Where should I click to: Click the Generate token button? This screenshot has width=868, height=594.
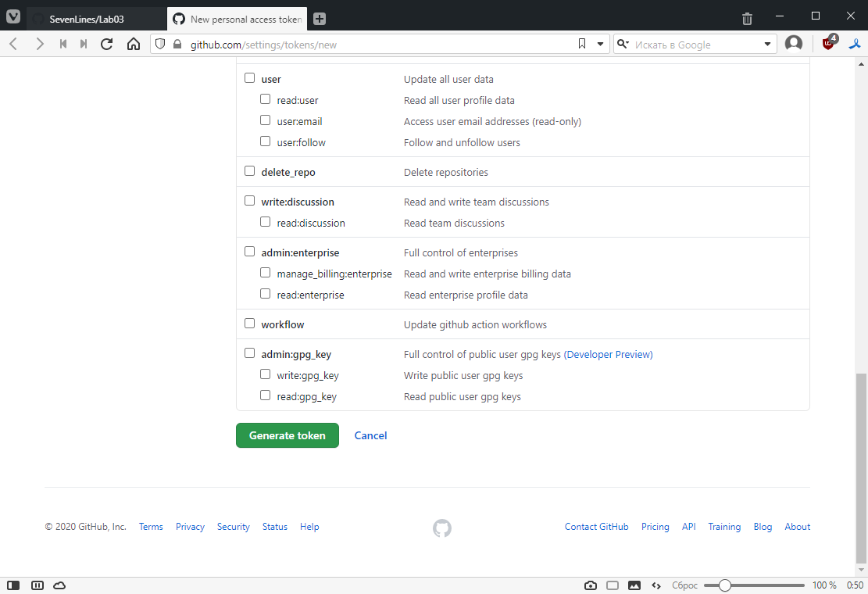[288, 435]
